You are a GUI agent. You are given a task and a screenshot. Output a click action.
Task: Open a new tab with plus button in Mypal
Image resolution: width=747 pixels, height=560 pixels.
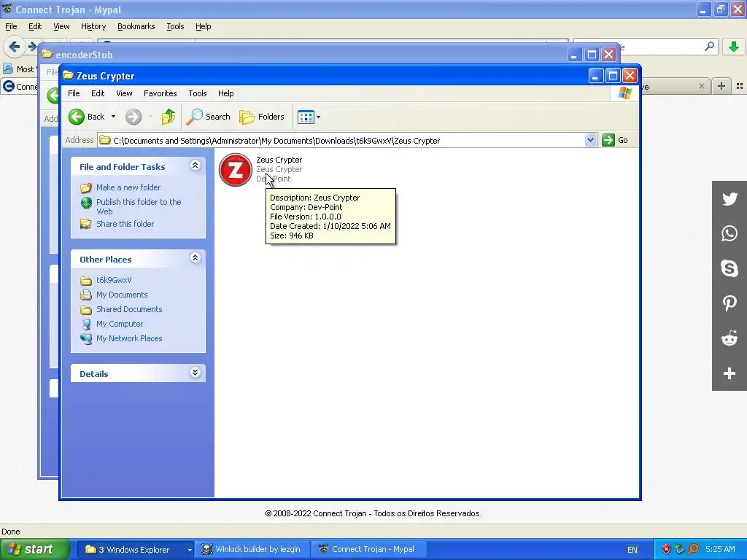[x=721, y=86]
